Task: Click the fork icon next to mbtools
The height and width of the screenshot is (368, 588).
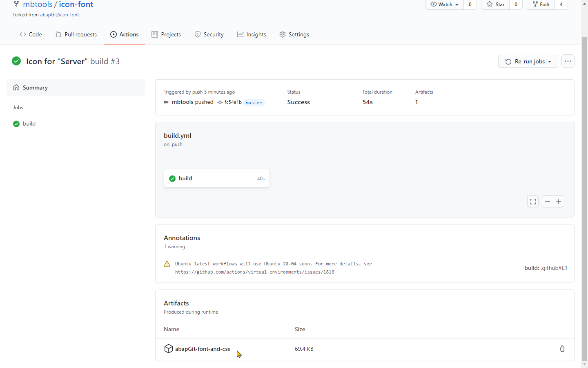Action: tap(16, 4)
